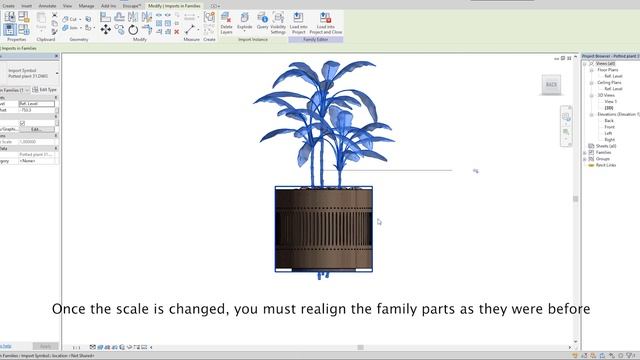Click the navigation bar zoom icon
640x360 pixels.
tap(566, 132)
